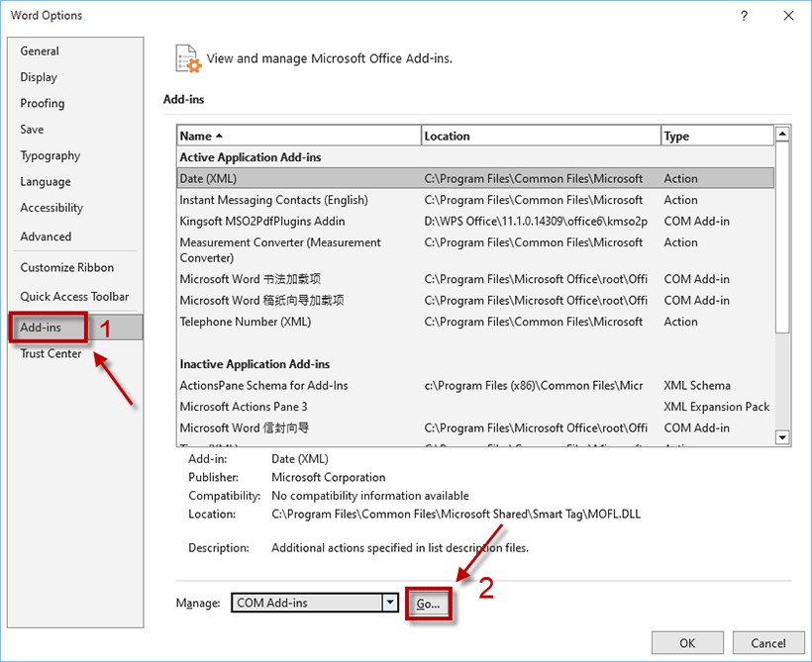The height and width of the screenshot is (662, 812).
Task: Sort add-ins by Type column header
Action: pos(717,136)
